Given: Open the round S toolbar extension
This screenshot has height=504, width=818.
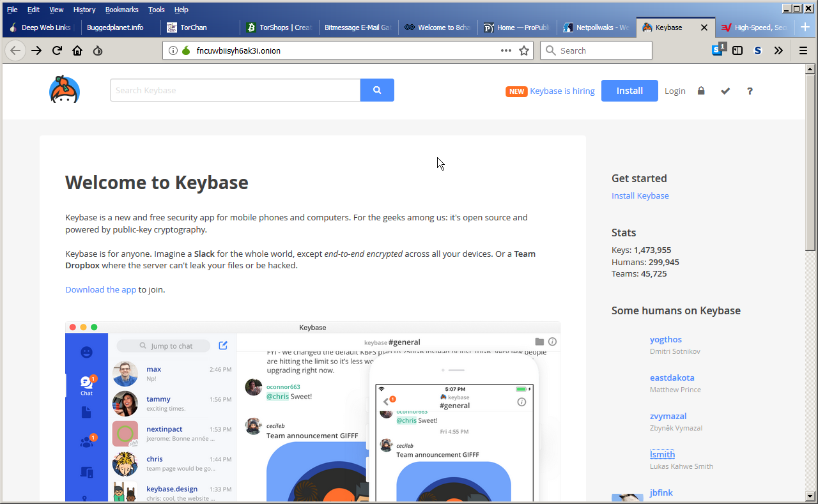Looking at the screenshot, I should (758, 50).
